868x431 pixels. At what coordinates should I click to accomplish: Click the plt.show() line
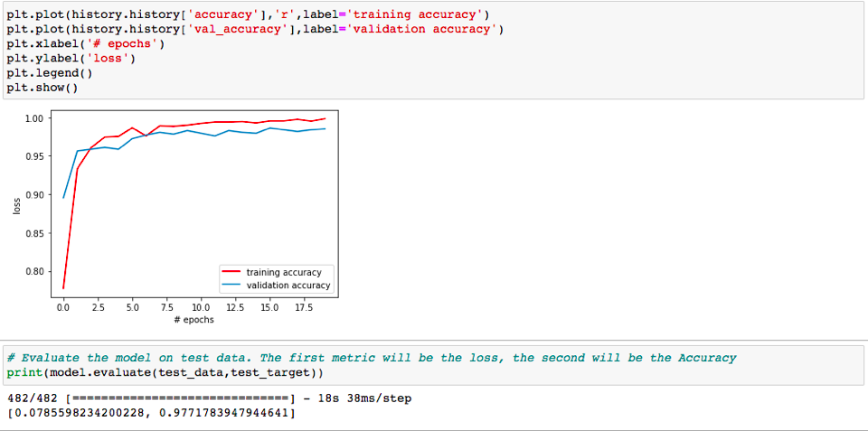42,88
